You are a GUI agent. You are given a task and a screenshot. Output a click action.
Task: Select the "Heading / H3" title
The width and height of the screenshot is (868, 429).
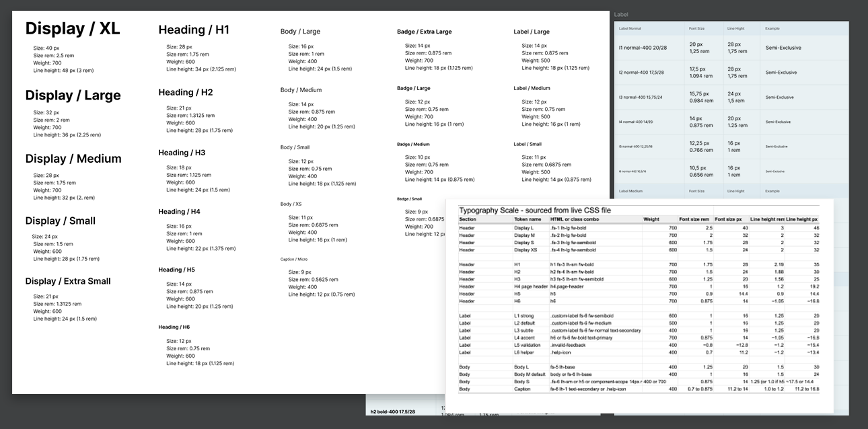[182, 153]
